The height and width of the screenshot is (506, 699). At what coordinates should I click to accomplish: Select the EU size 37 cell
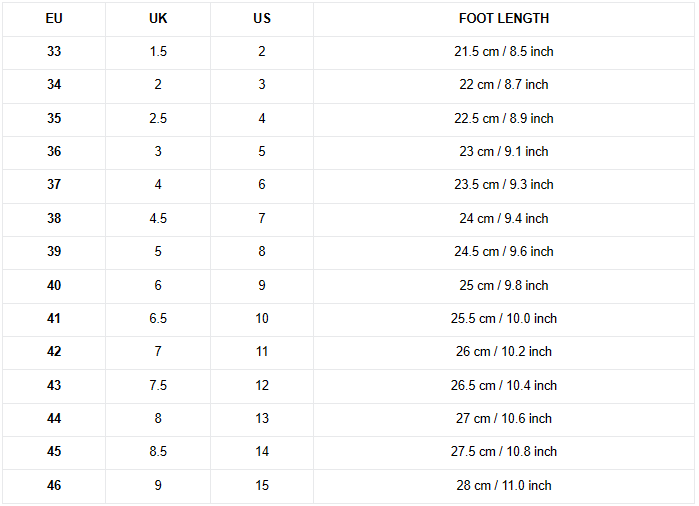[54, 185]
